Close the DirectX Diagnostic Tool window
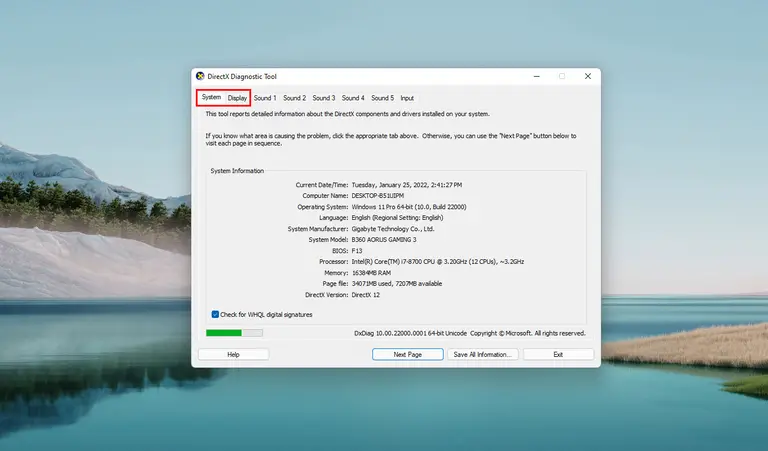The width and height of the screenshot is (768, 451). pyautogui.click(x=588, y=76)
